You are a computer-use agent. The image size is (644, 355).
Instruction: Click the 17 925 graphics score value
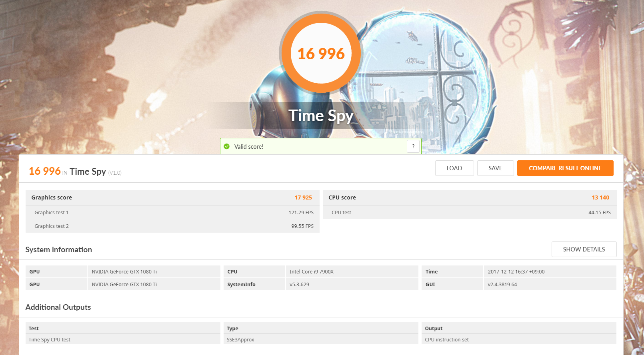303,197
